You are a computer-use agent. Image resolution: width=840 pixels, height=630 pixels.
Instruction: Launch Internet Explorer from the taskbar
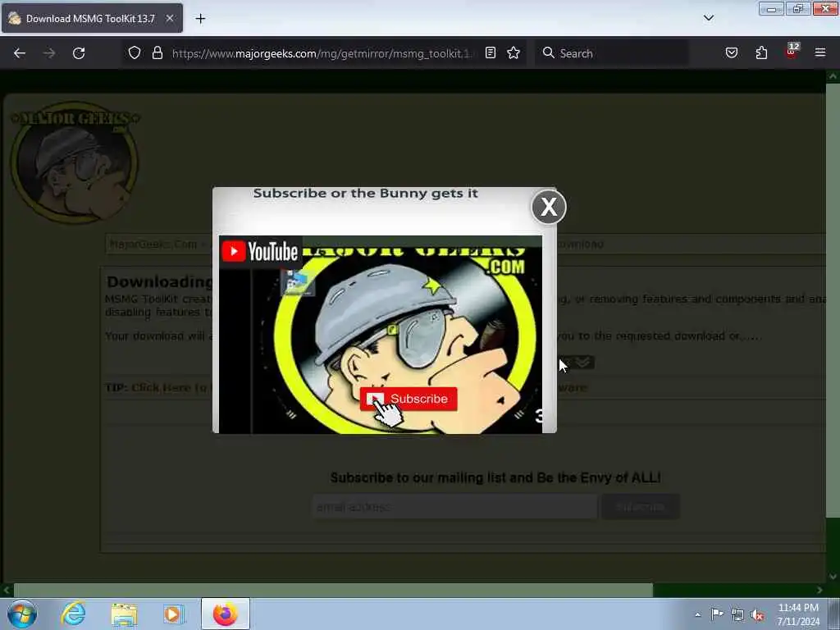(x=73, y=614)
